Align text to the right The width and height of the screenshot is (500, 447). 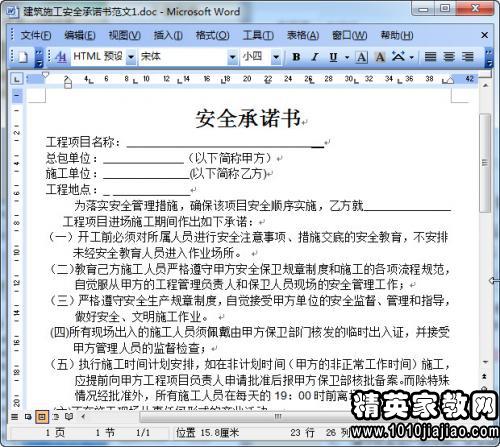point(468,57)
